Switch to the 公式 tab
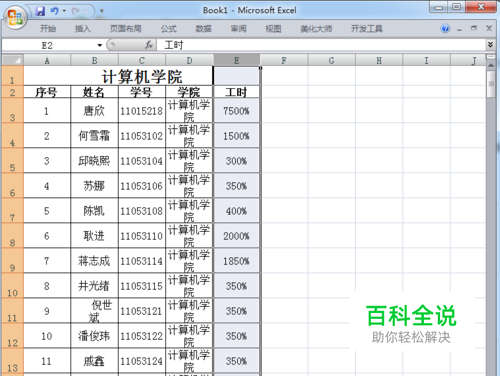 click(x=169, y=29)
